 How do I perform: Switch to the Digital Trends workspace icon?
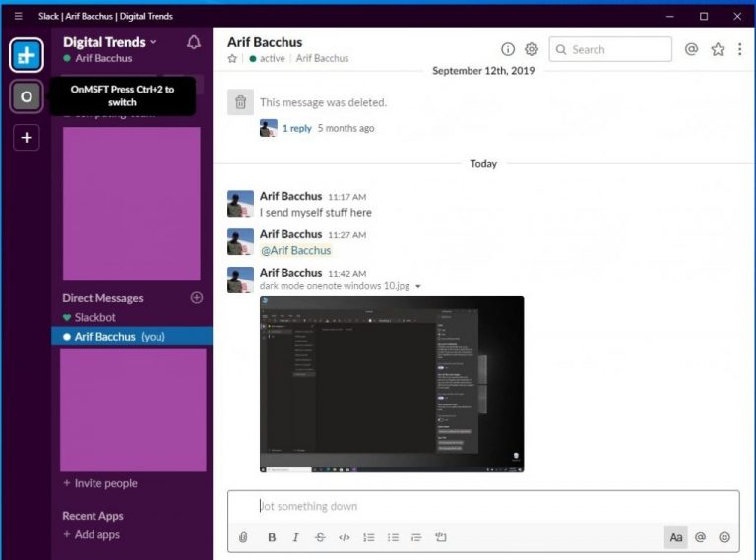point(27,55)
